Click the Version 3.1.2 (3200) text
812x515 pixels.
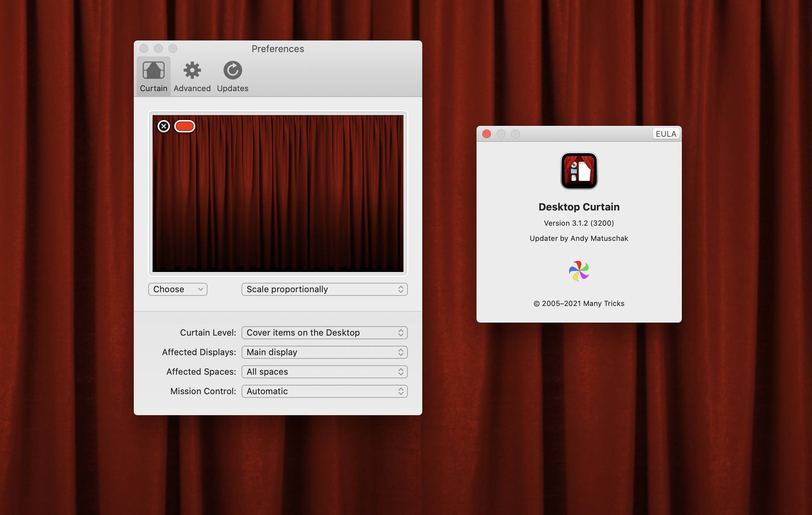[579, 223]
